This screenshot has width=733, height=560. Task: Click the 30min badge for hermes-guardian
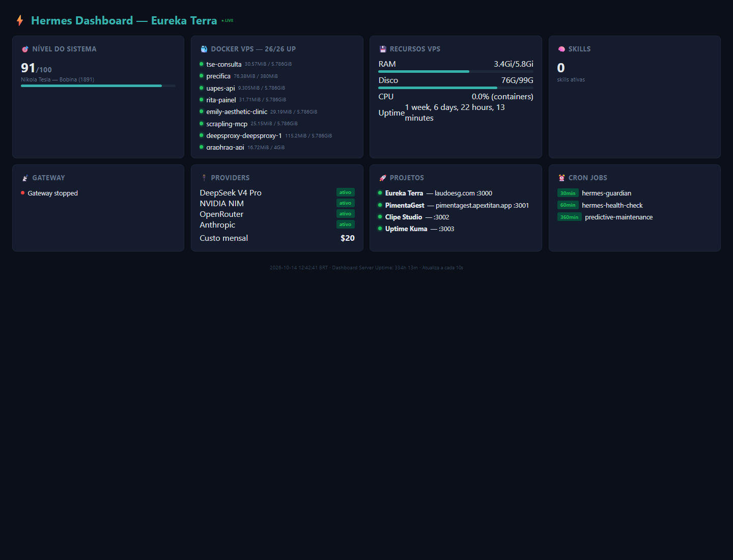tap(568, 193)
